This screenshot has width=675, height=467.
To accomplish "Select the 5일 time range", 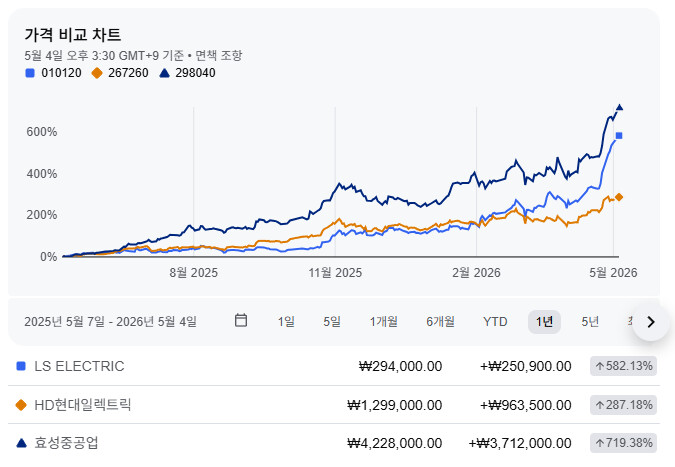I will coord(332,322).
